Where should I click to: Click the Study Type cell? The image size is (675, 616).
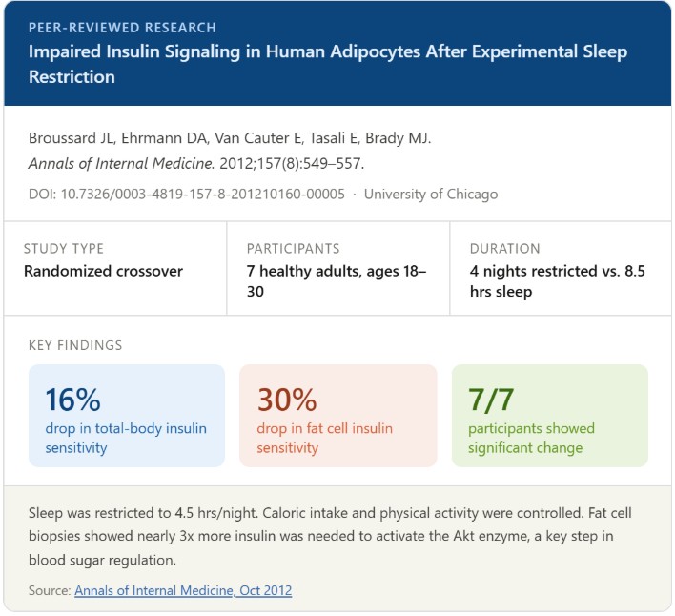[115, 269]
